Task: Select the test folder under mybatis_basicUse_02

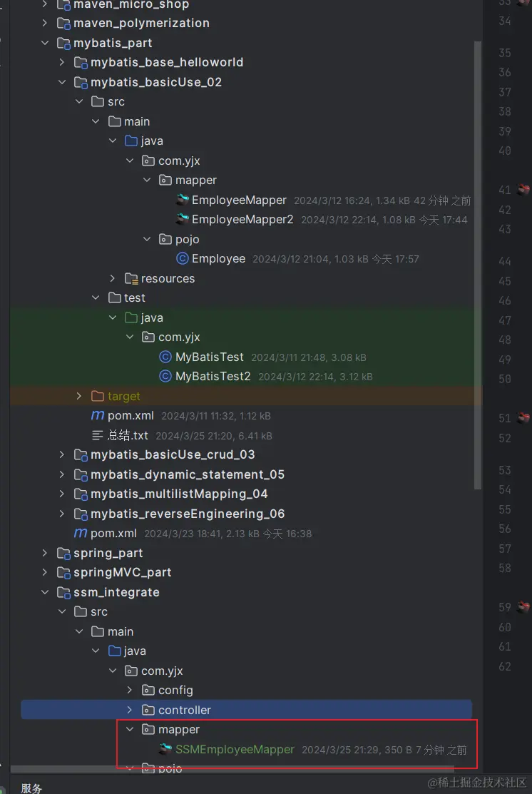Action: (134, 298)
